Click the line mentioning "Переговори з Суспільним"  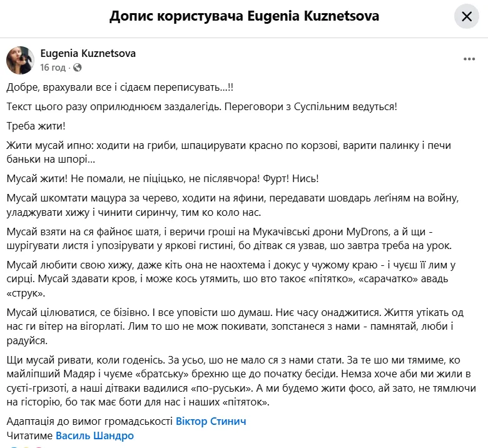(x=201, y=106)
